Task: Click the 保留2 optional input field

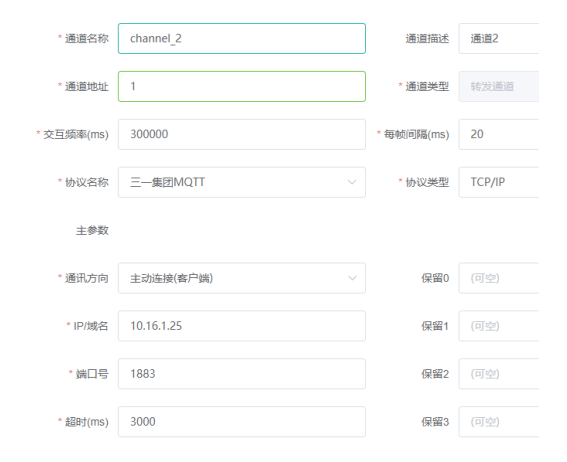Action: [x=499, y=374]
